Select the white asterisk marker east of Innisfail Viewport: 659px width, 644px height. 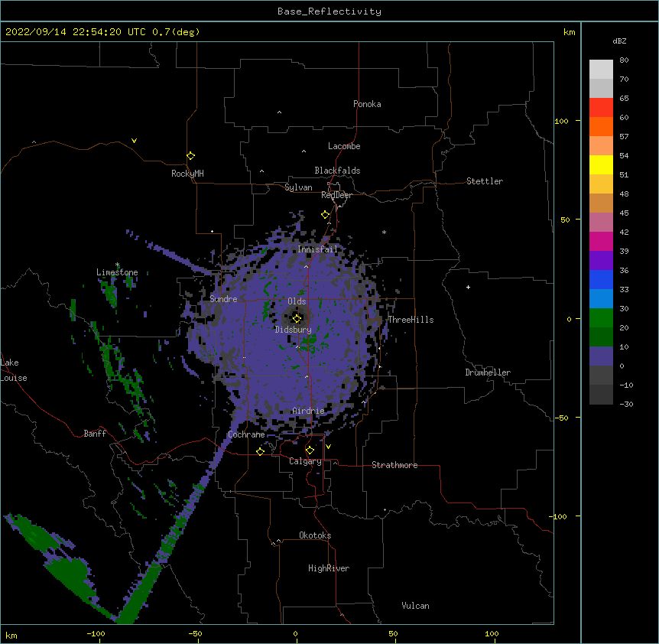[384, 232]
